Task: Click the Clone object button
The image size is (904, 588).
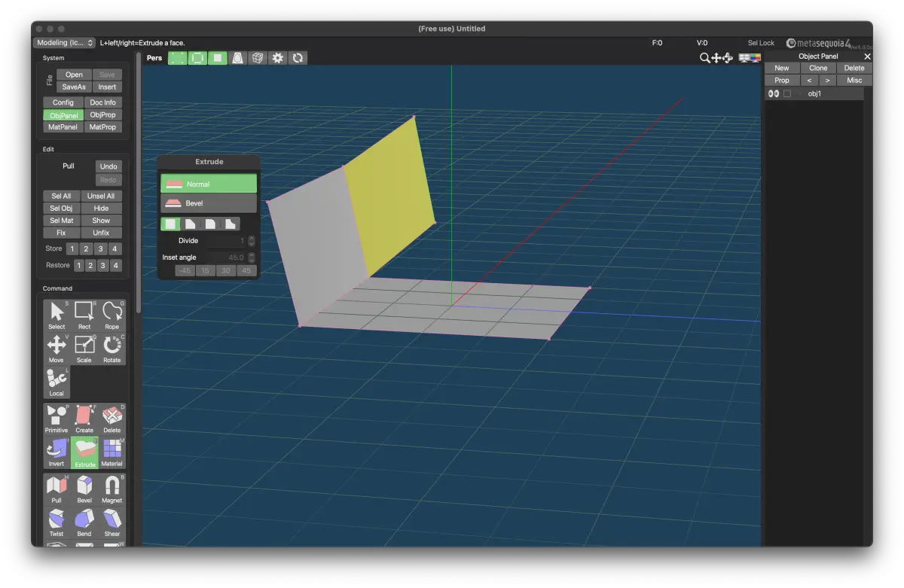Action: (x=818, y=68)
